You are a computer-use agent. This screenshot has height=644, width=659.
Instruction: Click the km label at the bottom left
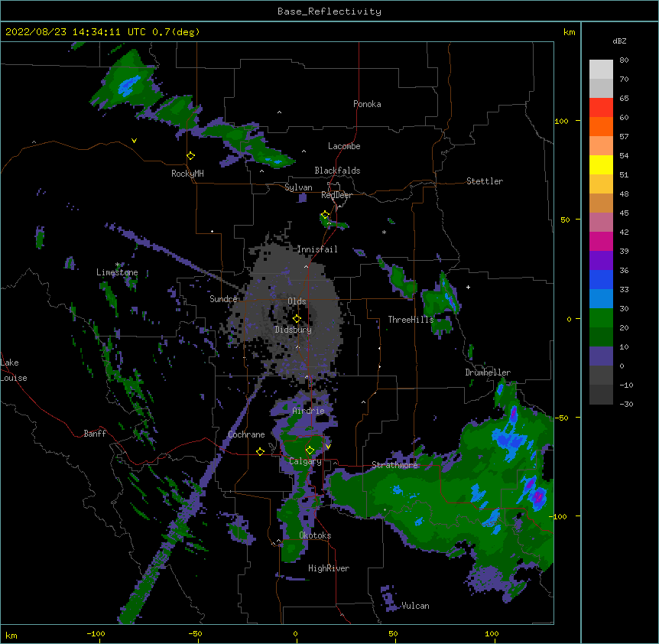(11, 636)
